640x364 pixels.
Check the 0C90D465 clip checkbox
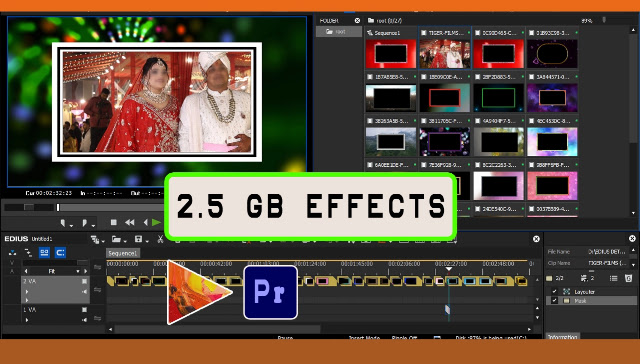(x=478, y=33)
